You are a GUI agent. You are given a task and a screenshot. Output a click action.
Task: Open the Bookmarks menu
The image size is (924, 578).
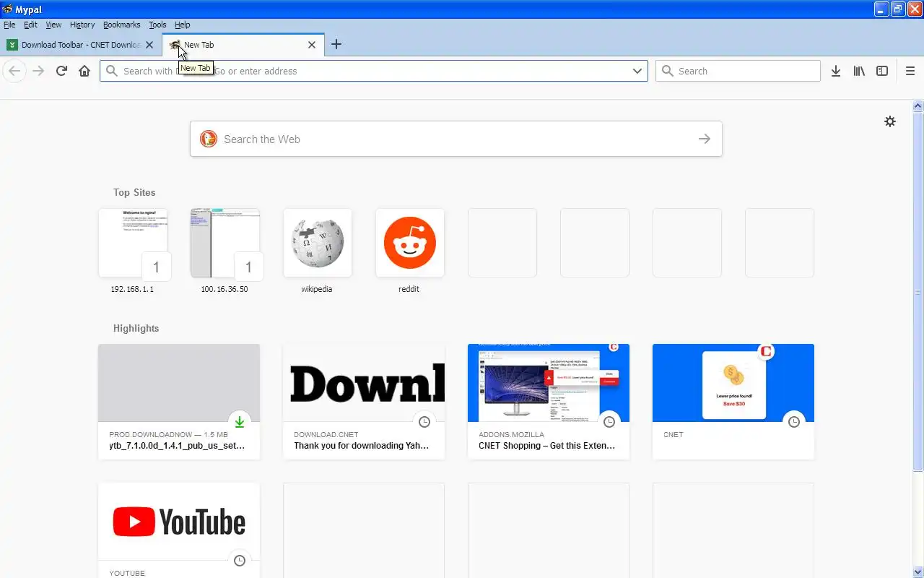[121, 25]
